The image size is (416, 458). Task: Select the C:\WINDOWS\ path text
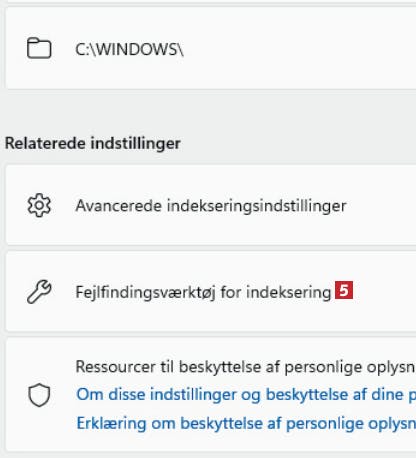coord(129,50)
